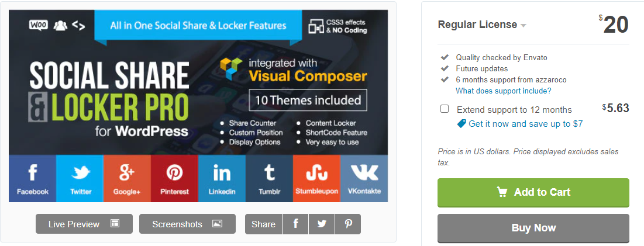Open the Regular License dropdown

tap(482, 25)
